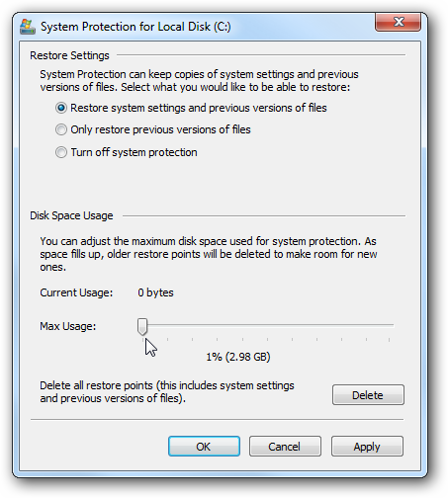The height and width of the screenshot is (498, 448).
Task: Click the Max Usage label
Action: (x=68, y=326)
